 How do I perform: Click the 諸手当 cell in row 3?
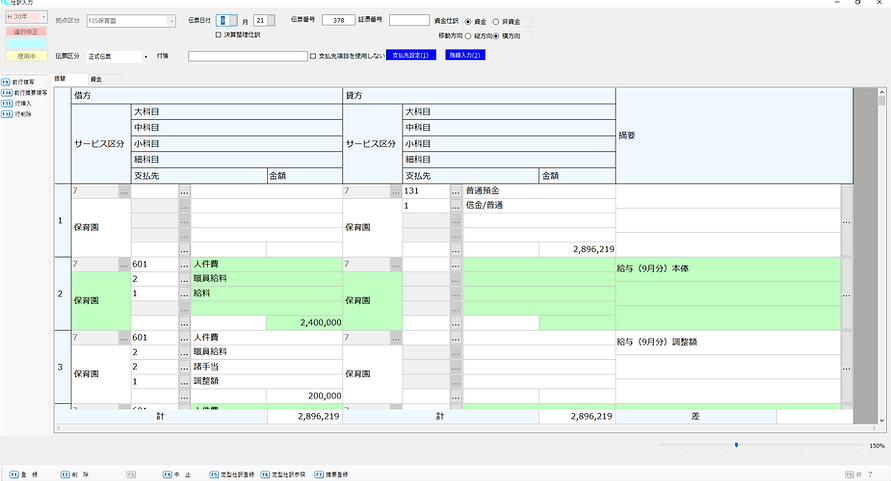(x=266, y=367)
